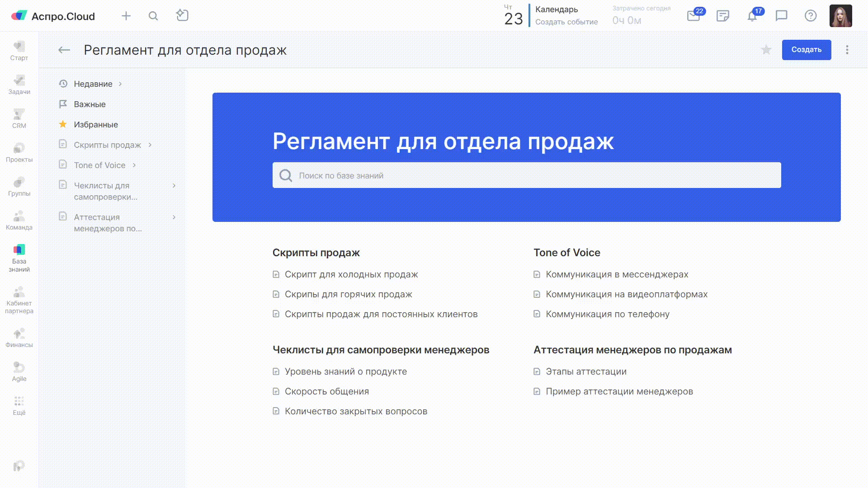The image size is (868, 488).
Task: Open the three-dot more options menu
Action: pyautogui.click(x=847, y=50)
